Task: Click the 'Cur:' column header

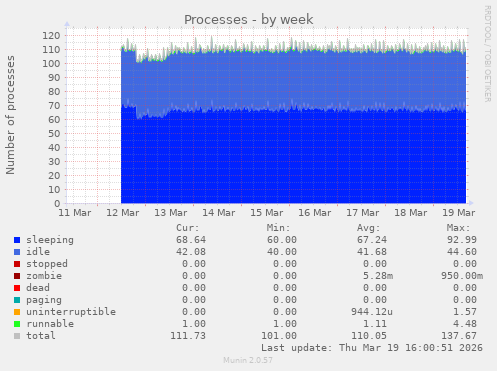Action: tap(188, 228)
